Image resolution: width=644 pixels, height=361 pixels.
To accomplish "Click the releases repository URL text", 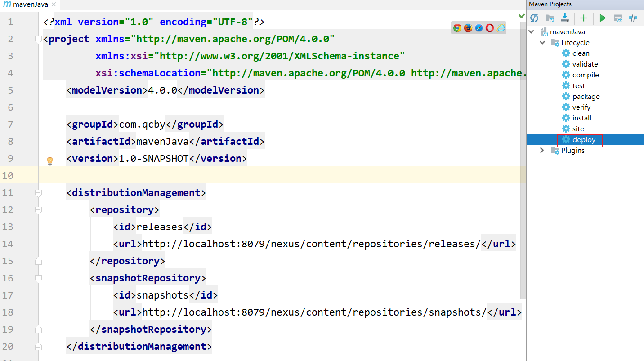I will [312, 244].
